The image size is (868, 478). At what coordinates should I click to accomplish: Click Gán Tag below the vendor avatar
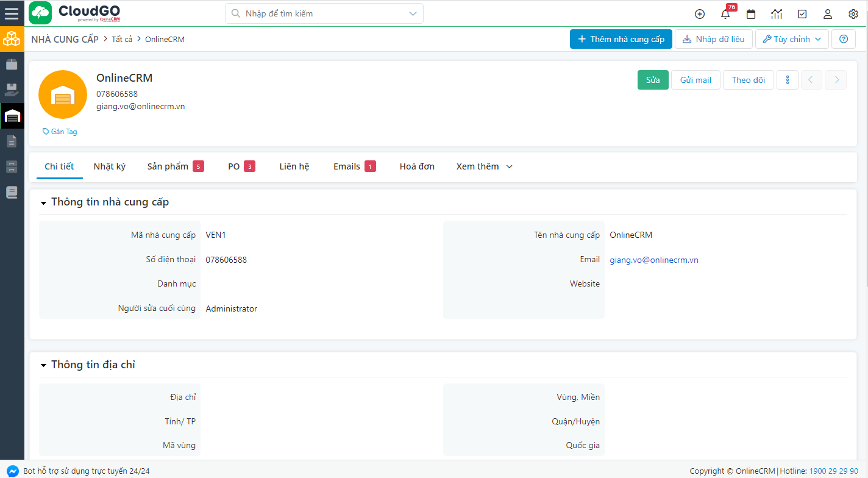click(x=59, y=131)
